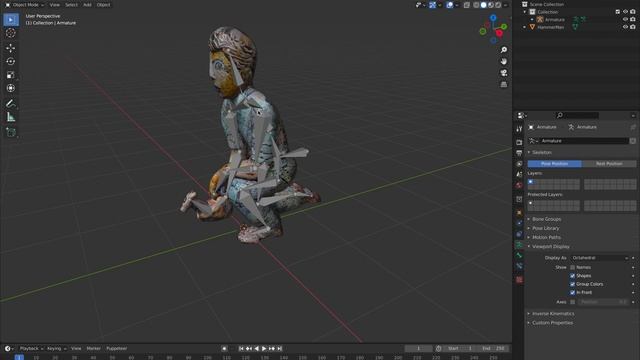This screenshot has width=640, height=360.
Task: Open the Scene properties tab
Action: click(x=519, y=174)
